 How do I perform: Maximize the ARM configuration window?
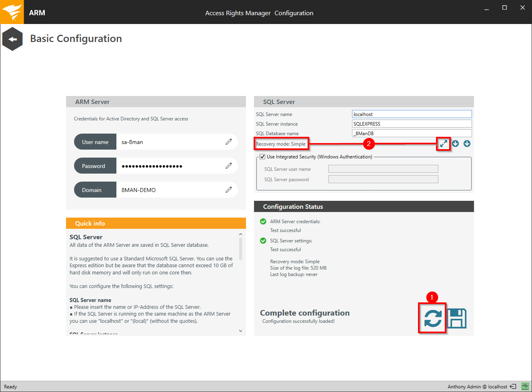tap(504, 8)
